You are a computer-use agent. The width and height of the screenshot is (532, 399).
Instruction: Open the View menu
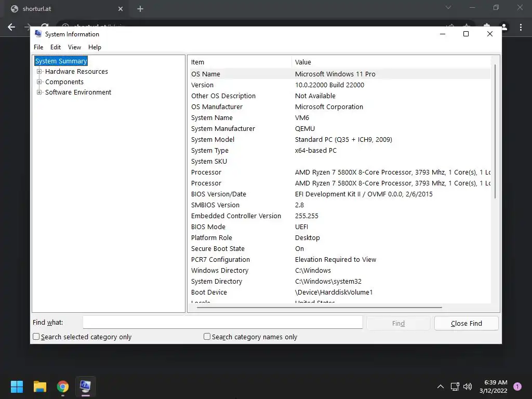(74, 47)
